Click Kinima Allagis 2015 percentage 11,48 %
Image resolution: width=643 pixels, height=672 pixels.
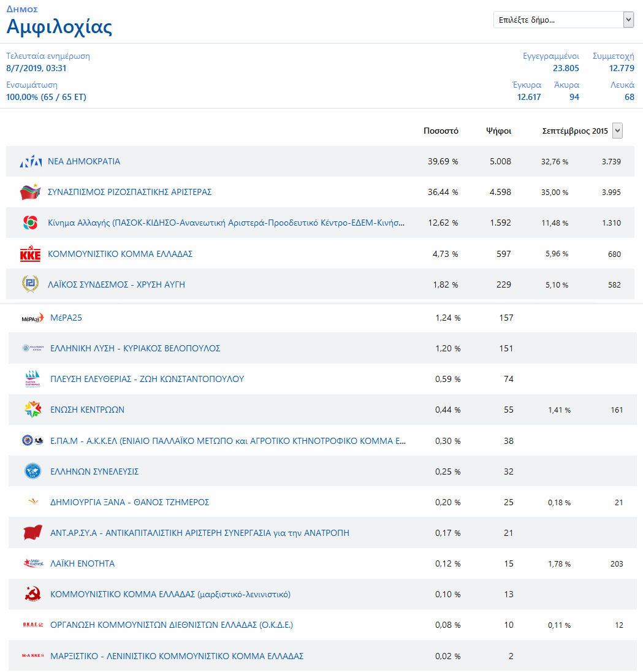555,223
